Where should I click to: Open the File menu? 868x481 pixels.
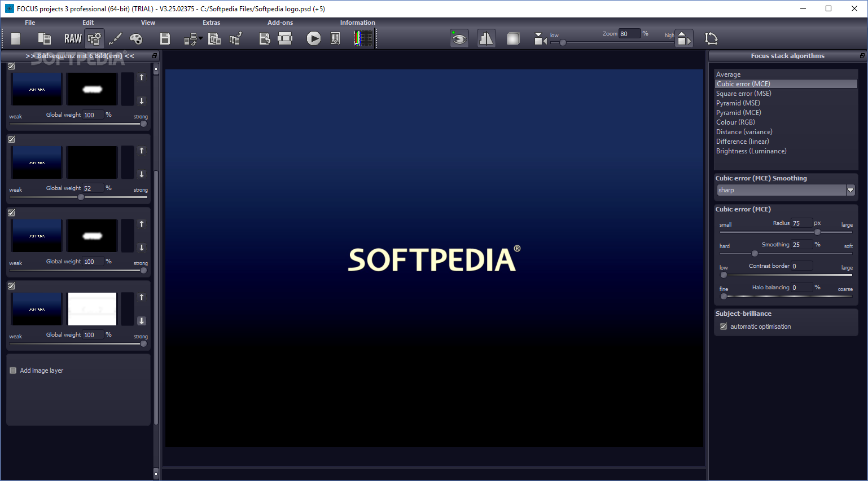coord(30,23)
